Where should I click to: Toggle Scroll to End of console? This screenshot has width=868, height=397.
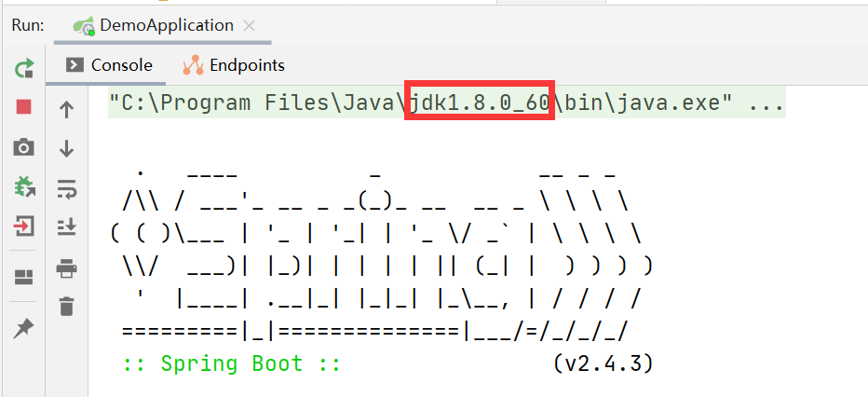pyautogui.click(x=66, y=226)
